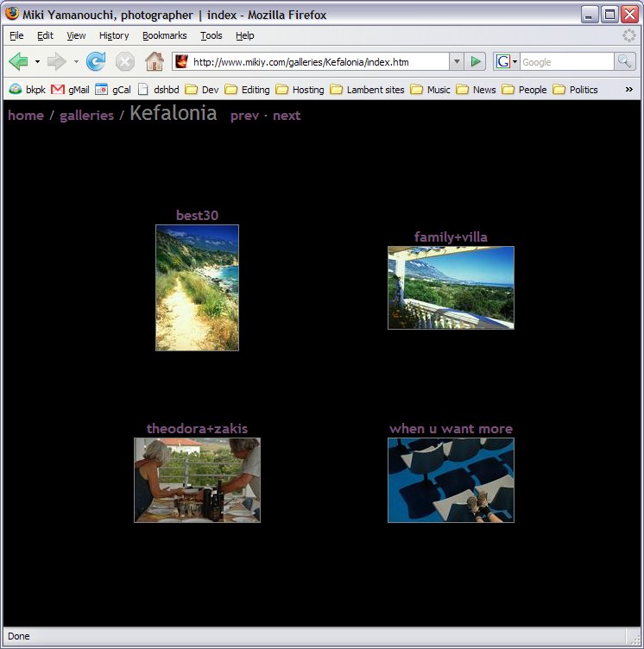Image resolution: width=644 pixels, height=649 pixels.
Task: Open the Music bookmarks folder
Action: pyautogui.click(x=430, y=90)
